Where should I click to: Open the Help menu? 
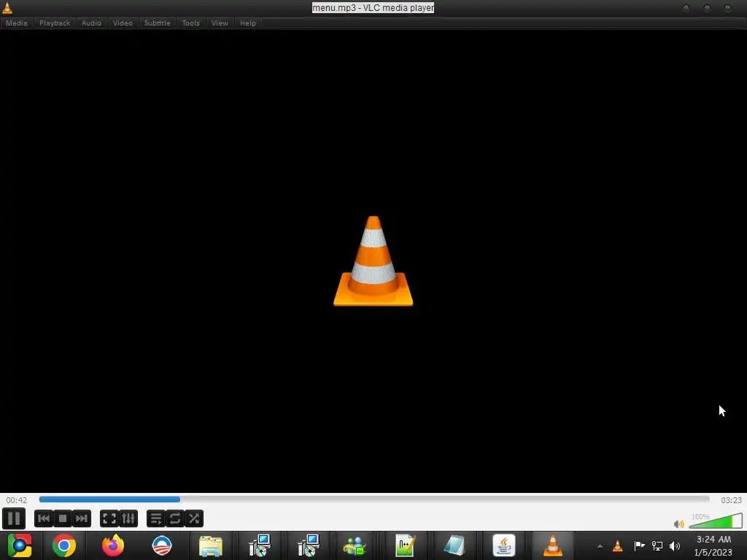248,23
